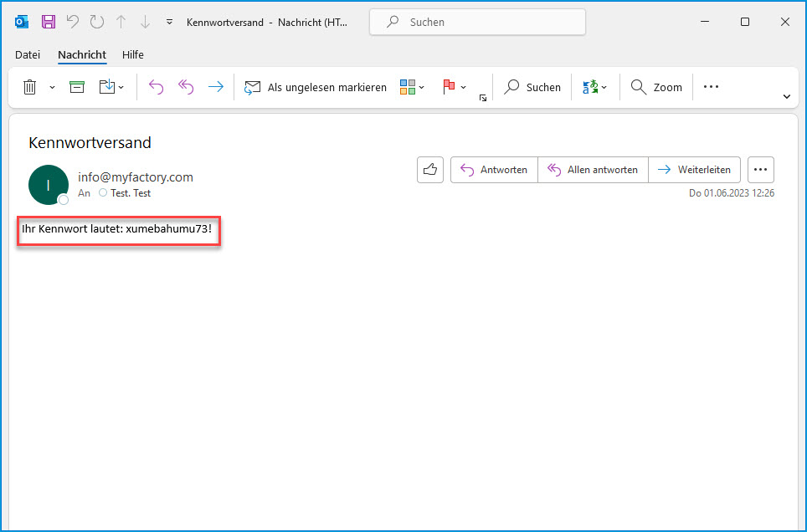The width and height of the screenshot is (807, 532).
Task: Save the message using the floppy disk icon
Action: pyautogui.click(x=49, y=23)
